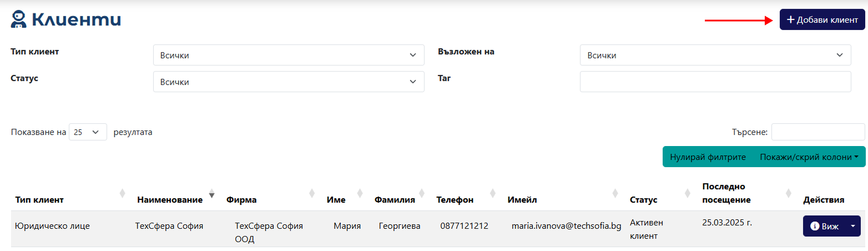Viewport: 868px width, 251px height.
Task: Click the ТехСфера София name cell
Action: coord(169,226)
